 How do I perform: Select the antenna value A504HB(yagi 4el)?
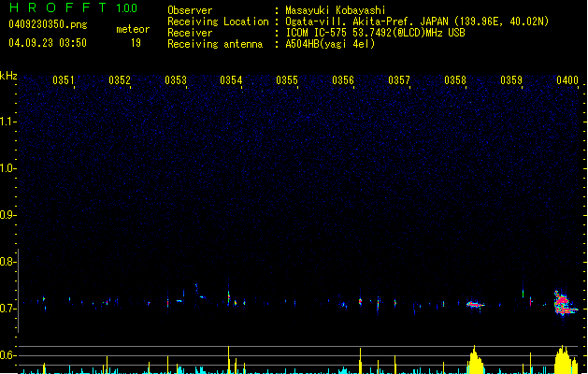[330, 44]
